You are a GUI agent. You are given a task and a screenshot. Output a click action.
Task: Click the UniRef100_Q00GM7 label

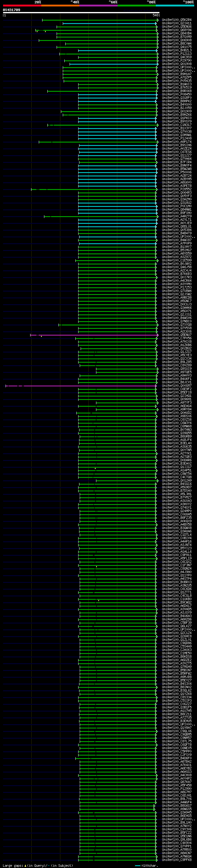point(176,386)
